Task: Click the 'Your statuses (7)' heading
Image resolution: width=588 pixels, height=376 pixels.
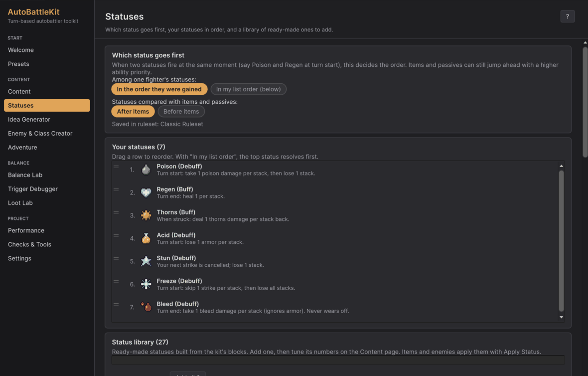Action: pos(139,147)
